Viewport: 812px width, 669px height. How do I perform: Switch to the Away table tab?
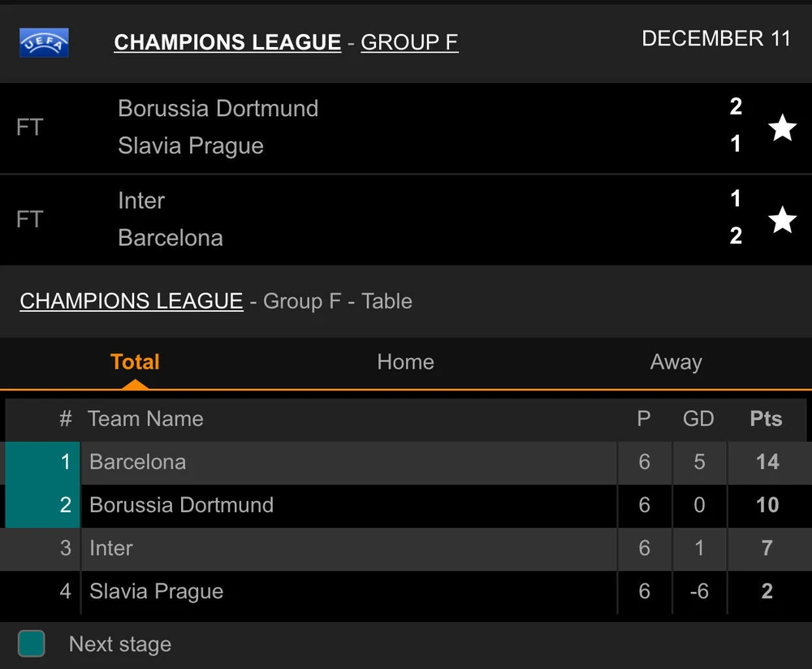point(676,362)
